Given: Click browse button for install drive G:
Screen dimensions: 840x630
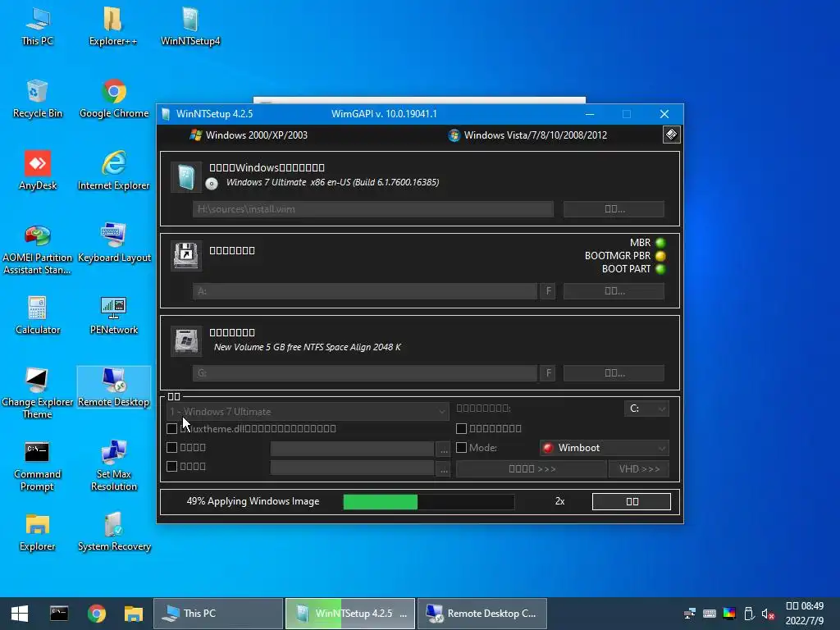Looking at the screenshot, I should tap(614, 373).
